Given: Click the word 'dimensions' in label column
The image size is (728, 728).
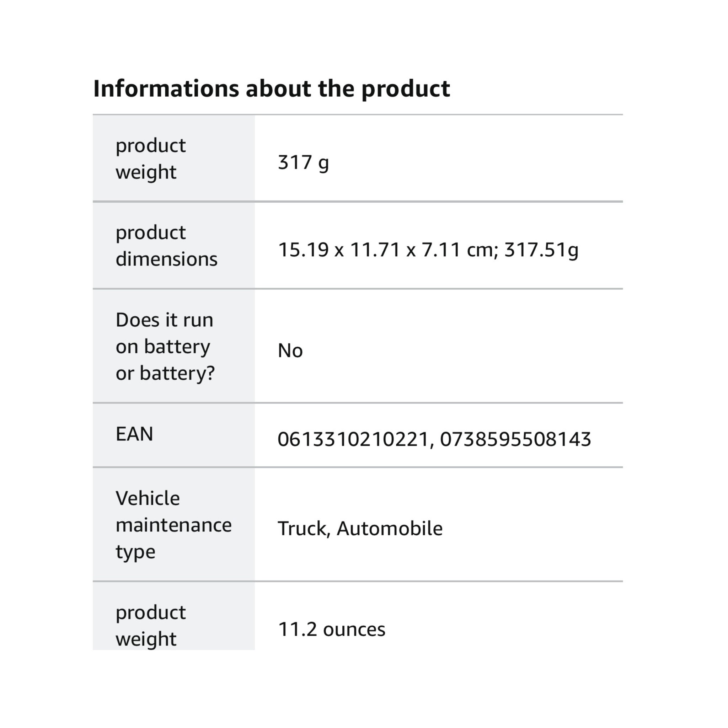Looking at the screenshot, I should (166, 259).
